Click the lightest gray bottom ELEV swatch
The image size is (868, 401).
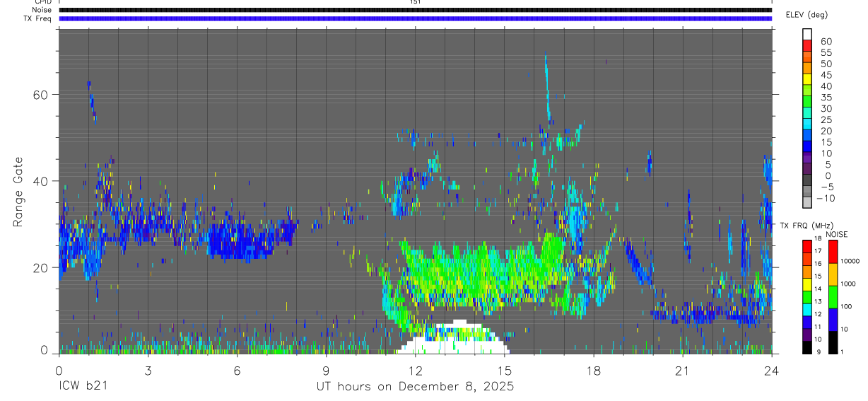807,203
